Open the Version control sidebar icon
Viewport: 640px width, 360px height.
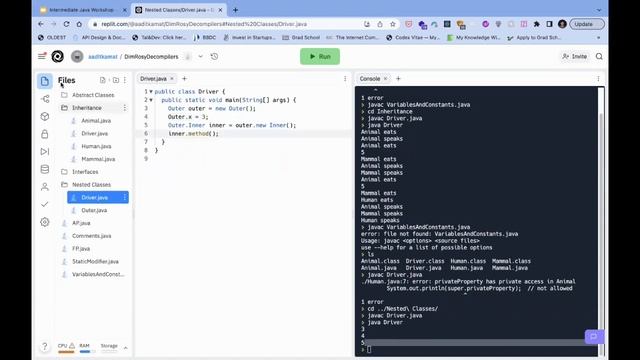pos(45,99)
